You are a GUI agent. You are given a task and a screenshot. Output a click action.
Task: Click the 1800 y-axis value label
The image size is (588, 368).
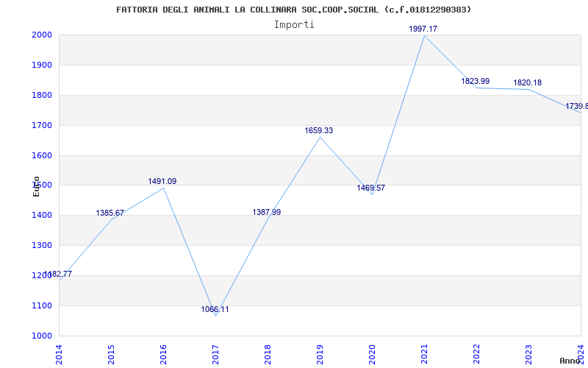42,95
